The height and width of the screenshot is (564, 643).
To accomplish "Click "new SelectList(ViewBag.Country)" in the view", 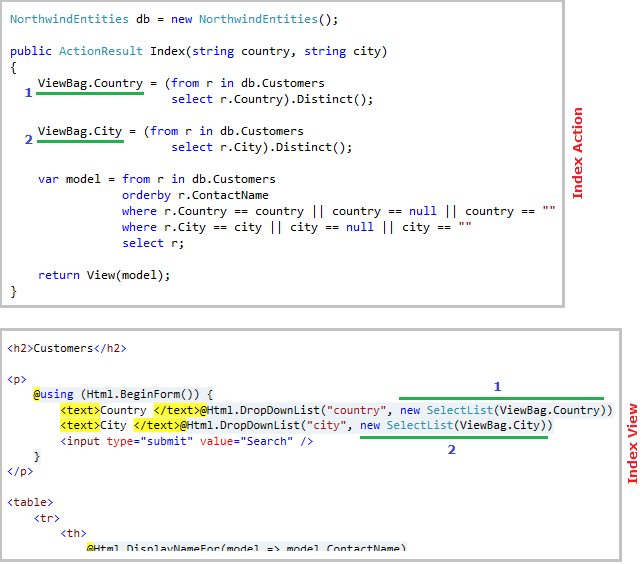I will [x=502, y=410].
